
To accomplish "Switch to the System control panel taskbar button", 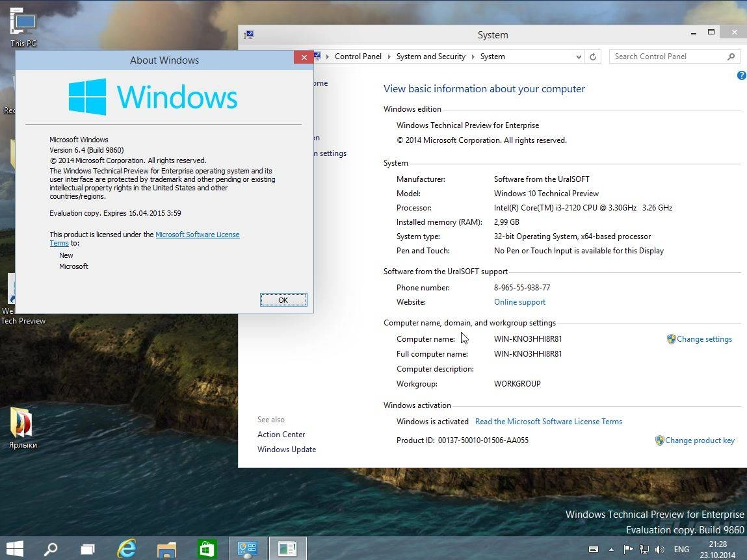I will tap(247, 548).
